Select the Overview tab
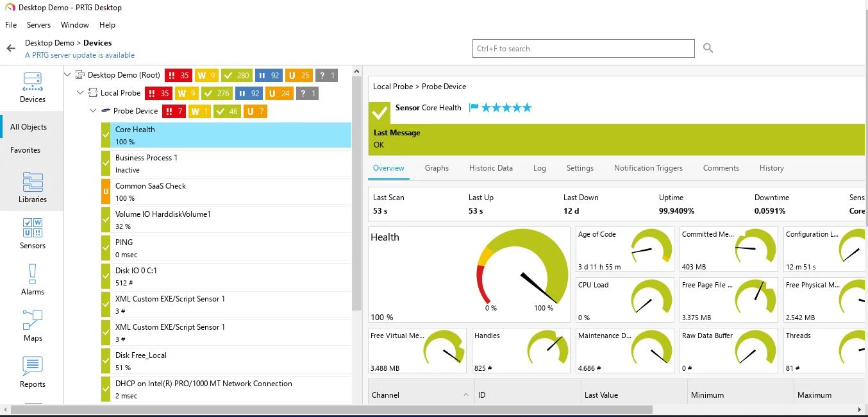The height and width of the screenshot is (417, 868). (x=388, y=168)
